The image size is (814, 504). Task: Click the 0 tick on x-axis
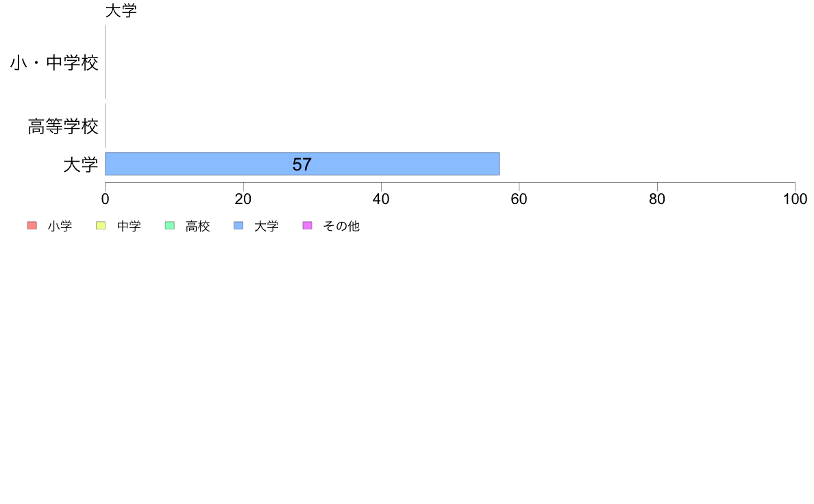[106, 199]
